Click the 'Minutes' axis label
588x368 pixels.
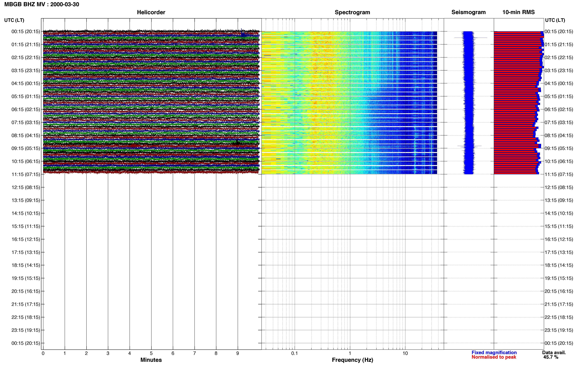coord(151,360)
